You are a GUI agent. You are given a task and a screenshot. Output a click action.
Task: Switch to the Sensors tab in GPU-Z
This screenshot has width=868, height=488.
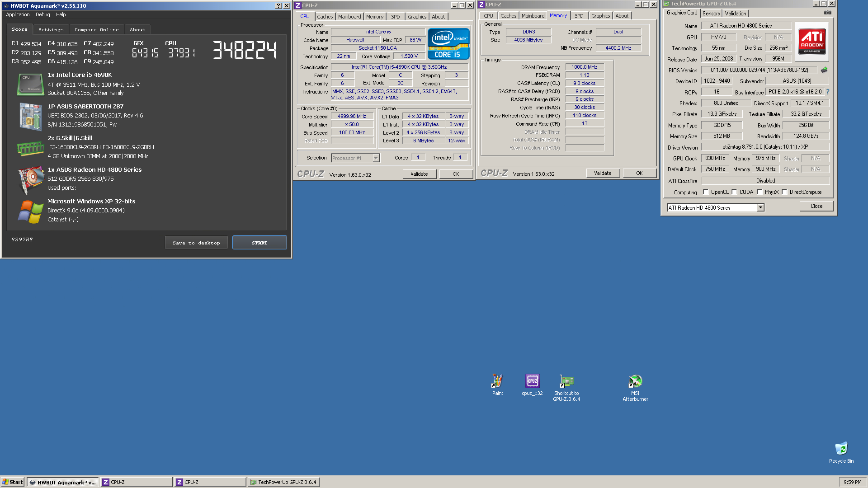click(x=711, y=14)
